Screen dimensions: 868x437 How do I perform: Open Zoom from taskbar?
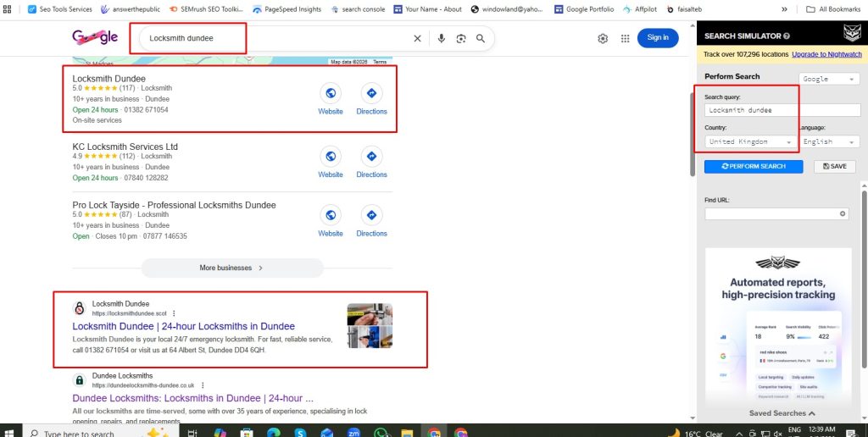click(353, 433)
